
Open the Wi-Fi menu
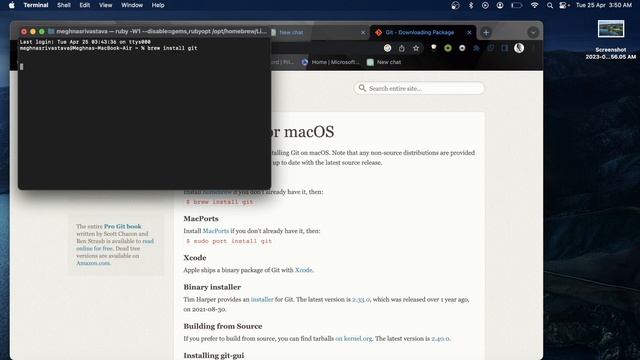point(534,5)
